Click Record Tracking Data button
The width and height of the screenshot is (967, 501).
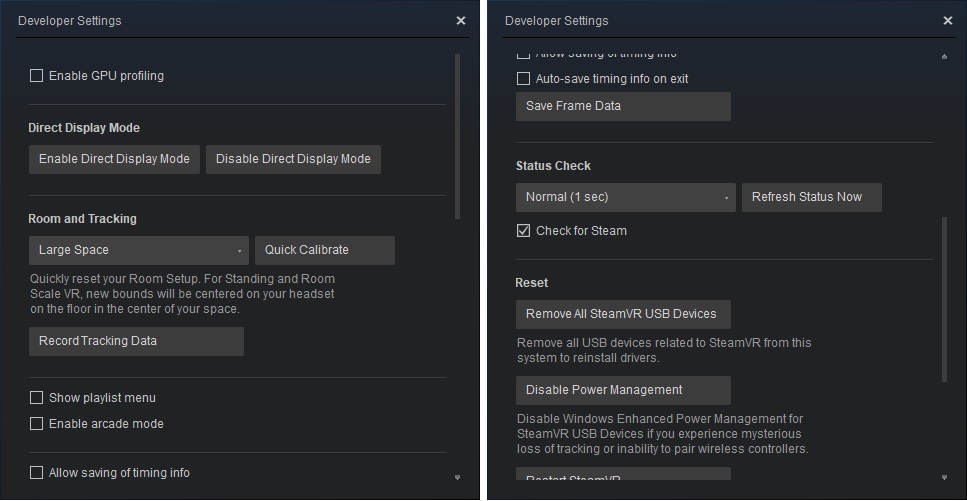point(136,341)
